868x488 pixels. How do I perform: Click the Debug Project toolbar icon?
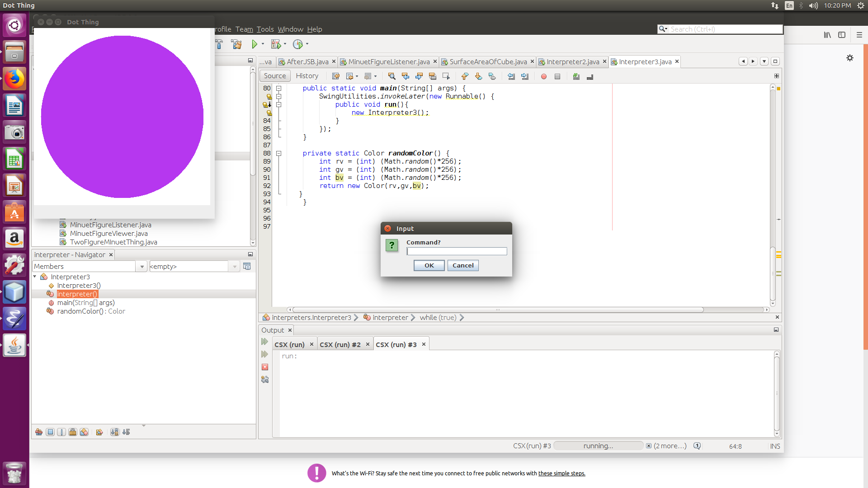pos(275,44)
